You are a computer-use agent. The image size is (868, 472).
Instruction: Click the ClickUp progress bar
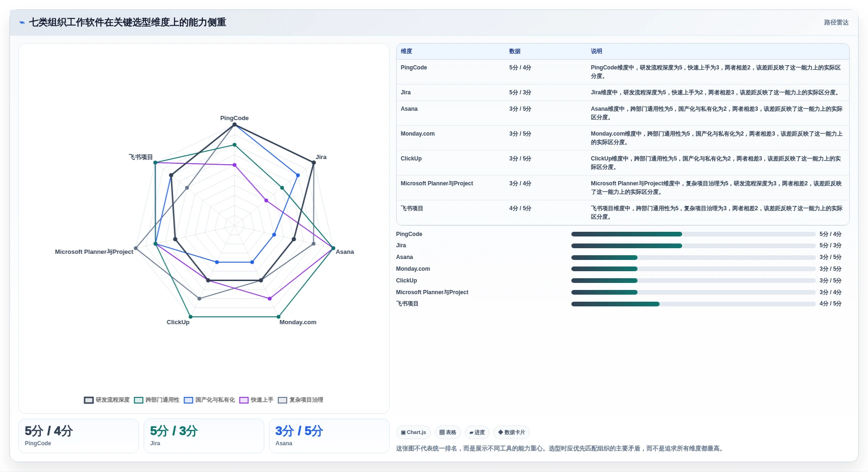(x=693, y=281)
